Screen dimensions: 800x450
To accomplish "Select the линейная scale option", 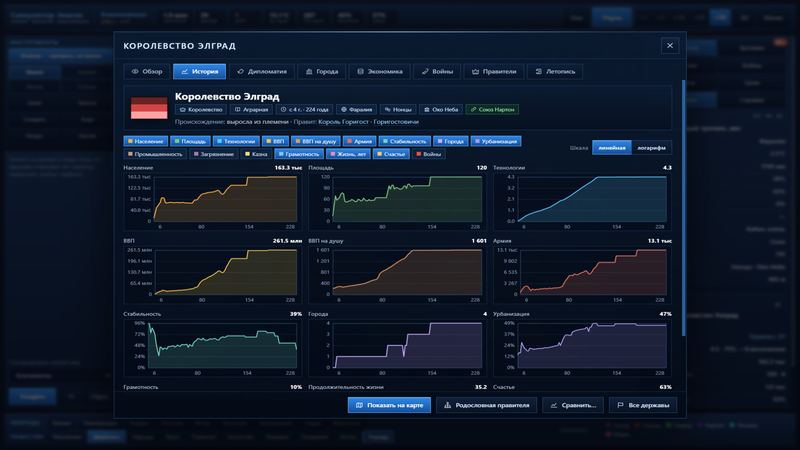I will click(612, 147).
